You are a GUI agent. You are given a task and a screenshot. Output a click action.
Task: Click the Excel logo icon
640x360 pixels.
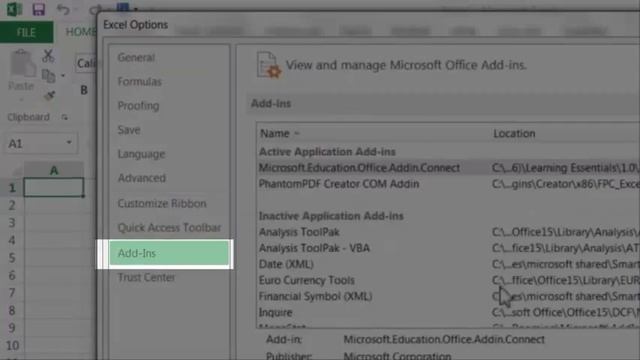point(14,9)
